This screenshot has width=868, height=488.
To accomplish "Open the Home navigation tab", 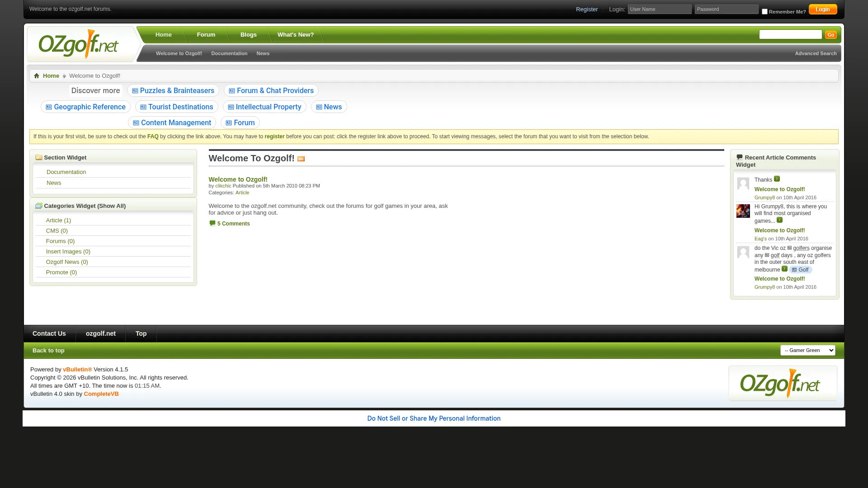I will coord(163,35).
